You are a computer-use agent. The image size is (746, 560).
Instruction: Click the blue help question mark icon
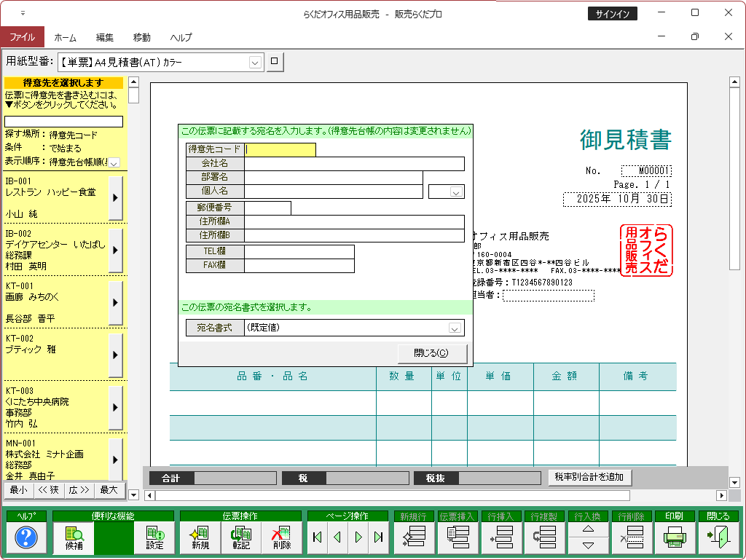(25, 537)
